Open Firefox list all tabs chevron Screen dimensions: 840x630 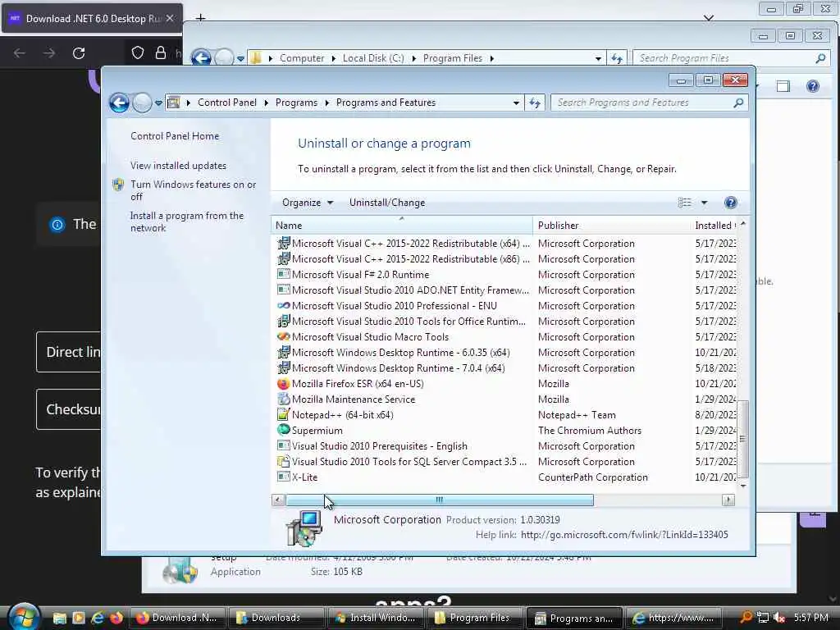(708, 18)
